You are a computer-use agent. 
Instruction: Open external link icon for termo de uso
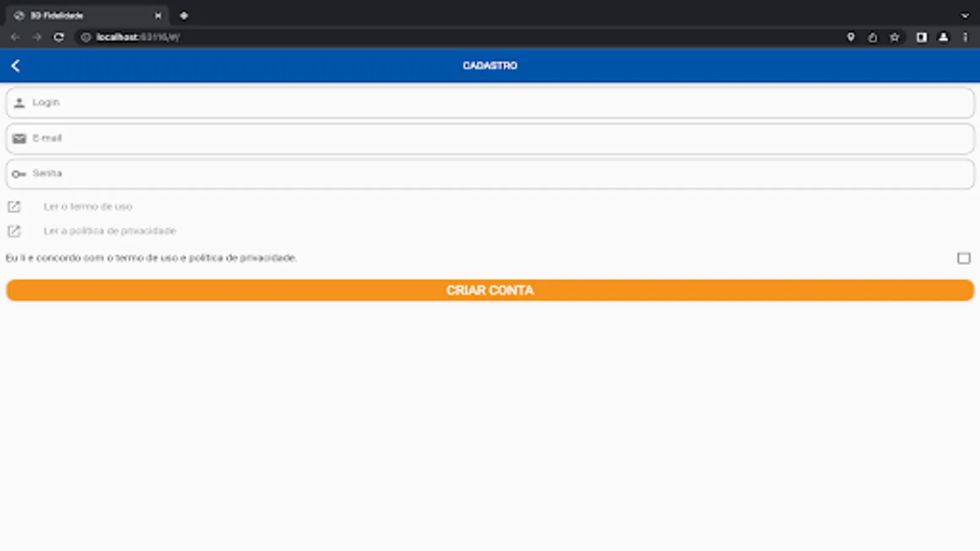14,207
